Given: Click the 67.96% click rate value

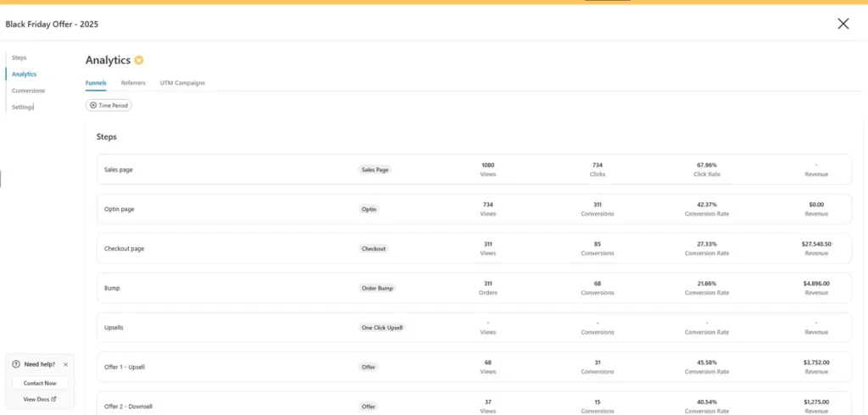Looking at the screenshot, I should [x=706, y=165].
